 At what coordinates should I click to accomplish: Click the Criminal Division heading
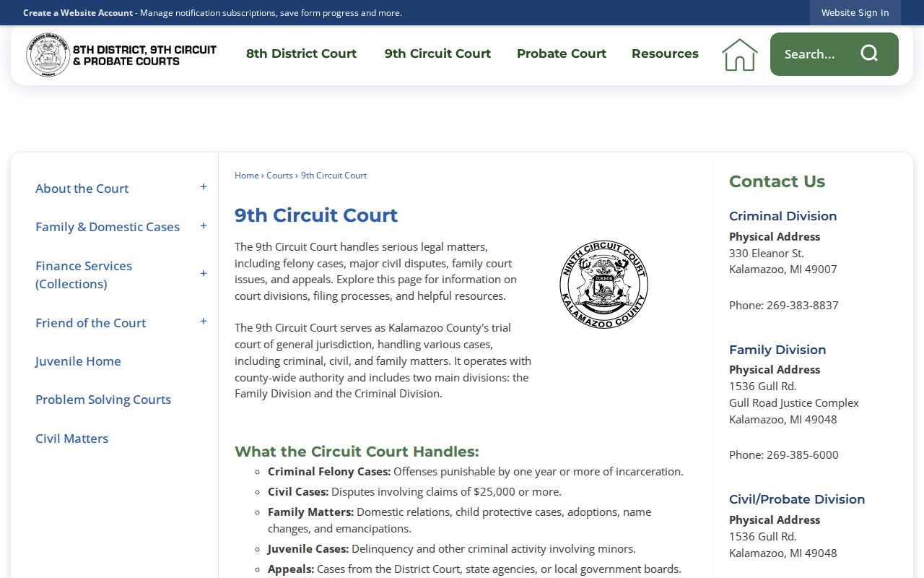point(783,216)
